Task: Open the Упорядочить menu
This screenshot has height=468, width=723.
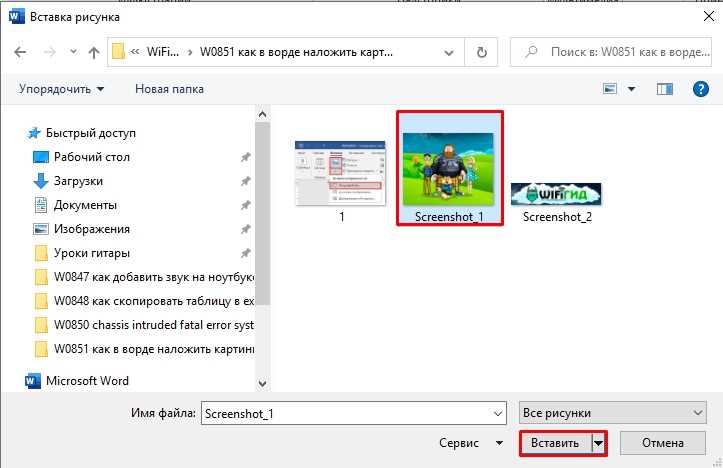Action: 61,89
